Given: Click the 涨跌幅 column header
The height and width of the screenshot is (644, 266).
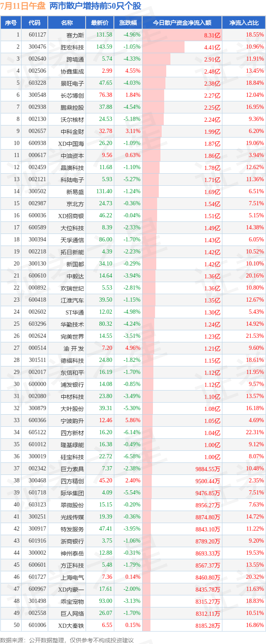Looking at the screenshot, I should [128, 23].
